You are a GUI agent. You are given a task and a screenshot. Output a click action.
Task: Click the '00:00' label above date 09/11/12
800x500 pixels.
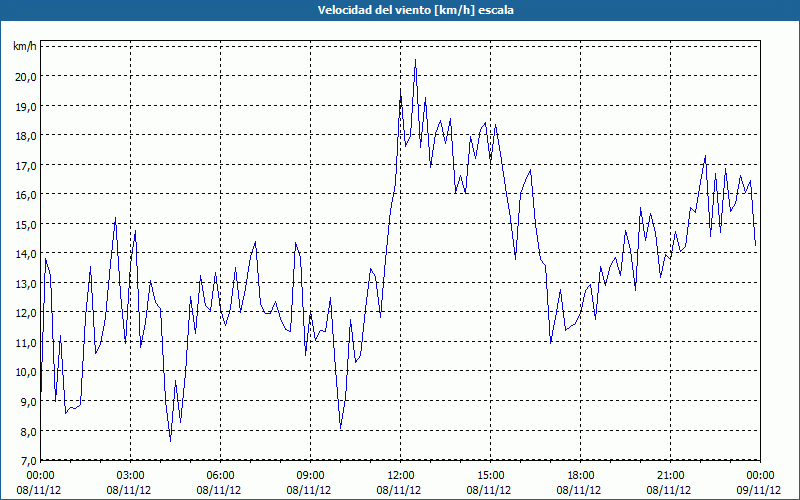coord(760,476)
